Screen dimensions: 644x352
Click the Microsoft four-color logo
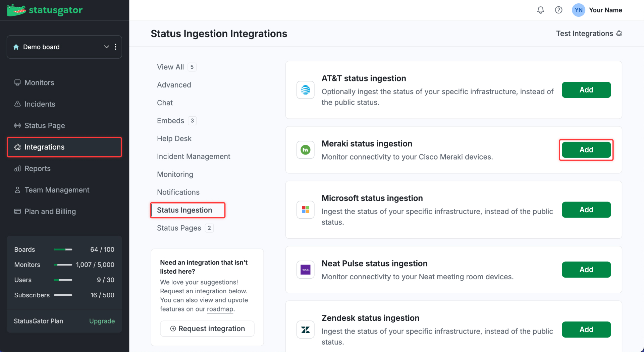pyautogui.click(x=305, y=210)
